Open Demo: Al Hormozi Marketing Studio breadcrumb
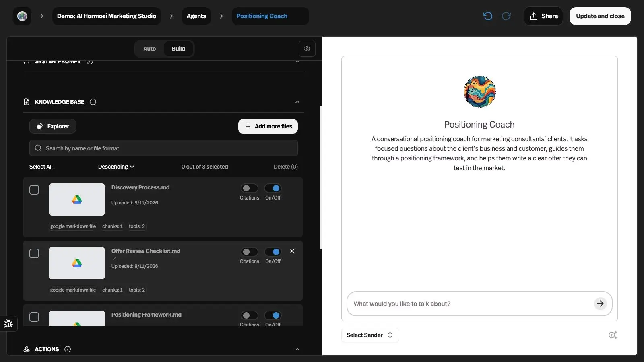 pyautogui.click(x=107, y=16)
